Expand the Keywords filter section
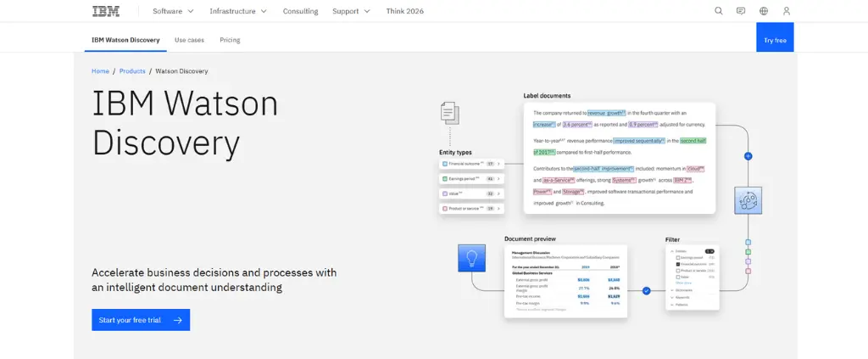 (672, 298)
